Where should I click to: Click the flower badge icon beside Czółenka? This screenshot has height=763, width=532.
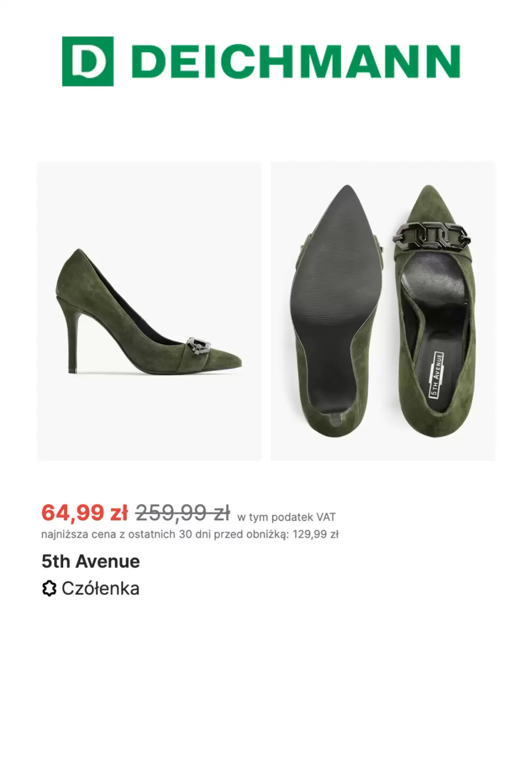[49, 588]
